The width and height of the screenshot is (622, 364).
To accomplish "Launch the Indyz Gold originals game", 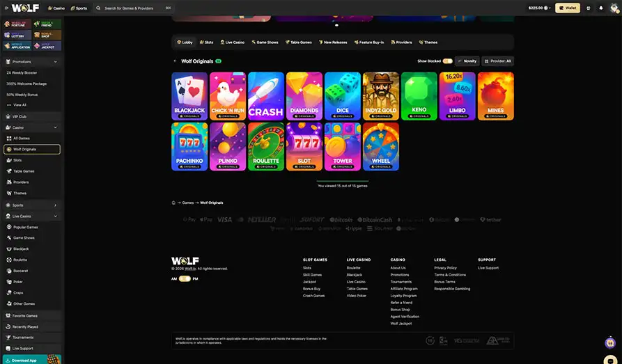I will [381, 96].
